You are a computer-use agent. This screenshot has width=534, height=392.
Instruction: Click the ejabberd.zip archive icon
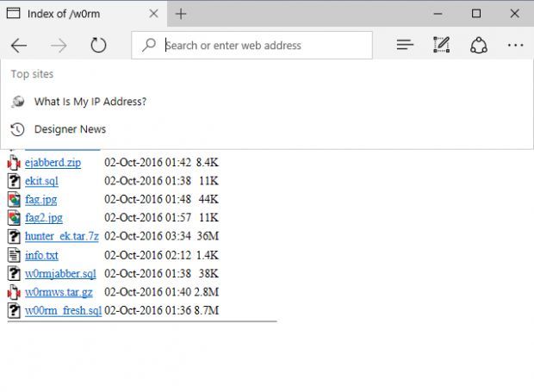coord(14,162)
